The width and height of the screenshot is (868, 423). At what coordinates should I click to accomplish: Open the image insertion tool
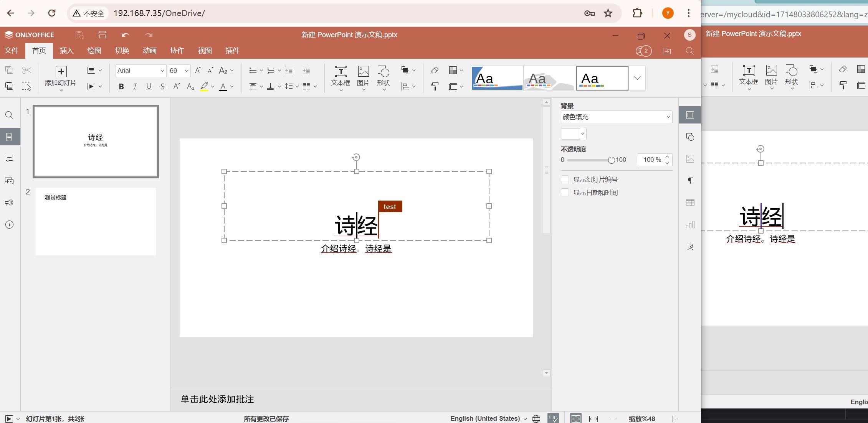click(362, 77)
